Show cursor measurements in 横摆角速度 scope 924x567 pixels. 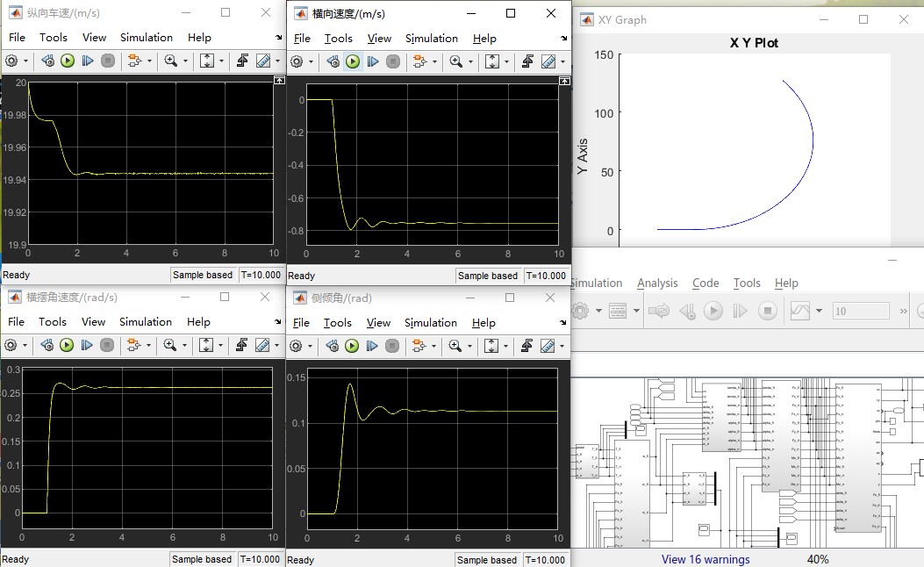(262, 346)
